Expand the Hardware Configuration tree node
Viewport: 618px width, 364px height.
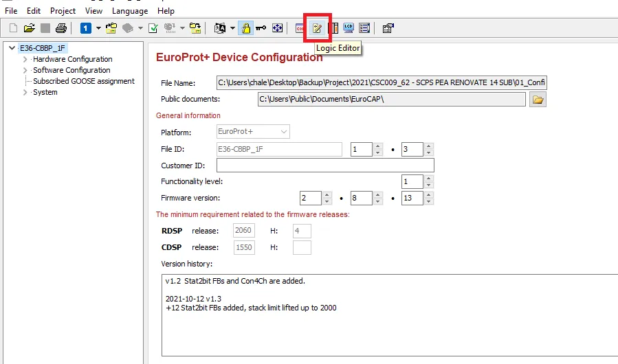25,59
